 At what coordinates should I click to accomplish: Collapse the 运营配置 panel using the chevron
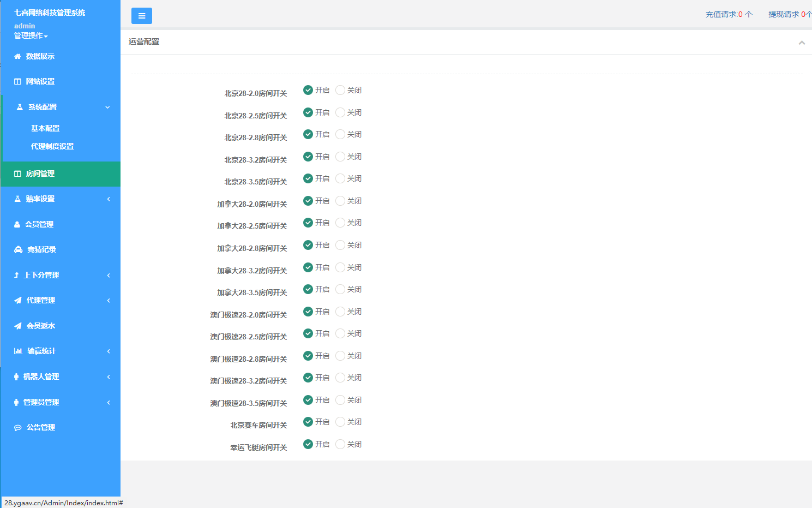tap(801, 43)
